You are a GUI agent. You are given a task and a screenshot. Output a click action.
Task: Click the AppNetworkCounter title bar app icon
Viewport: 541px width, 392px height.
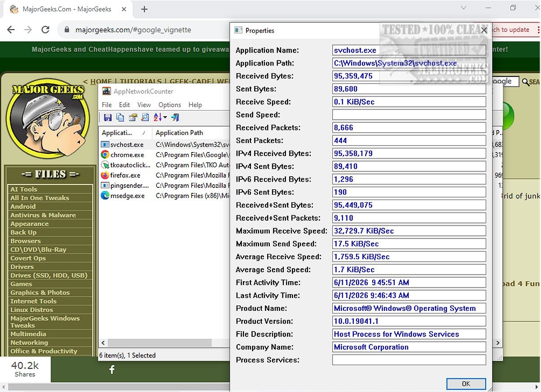tap(106, 91)
